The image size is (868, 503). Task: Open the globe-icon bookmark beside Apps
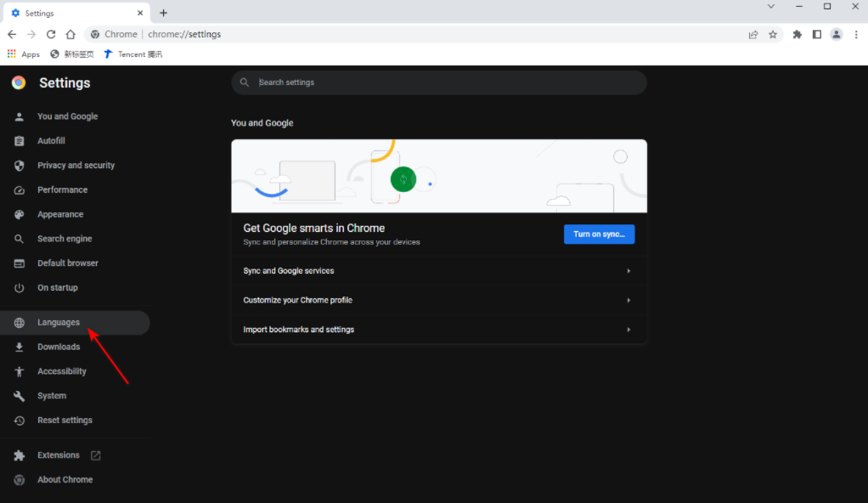tap(72, 54)
